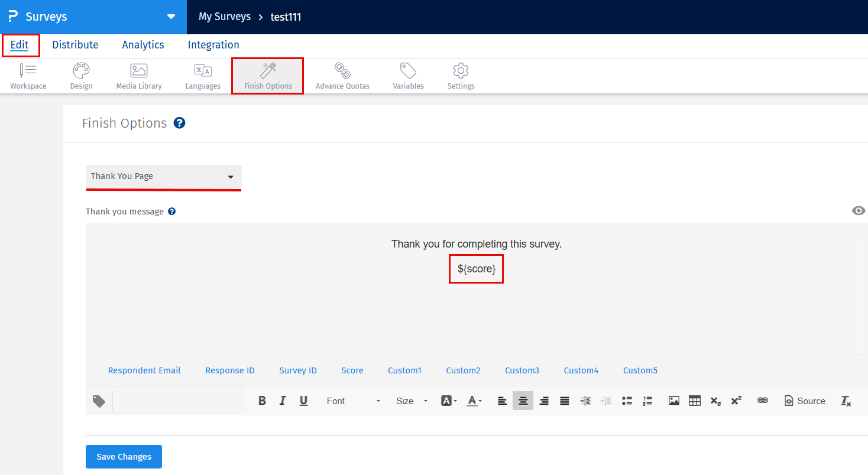Align text left
The height and width of the screenshot is (475, 868).
[x=502, y=401]
